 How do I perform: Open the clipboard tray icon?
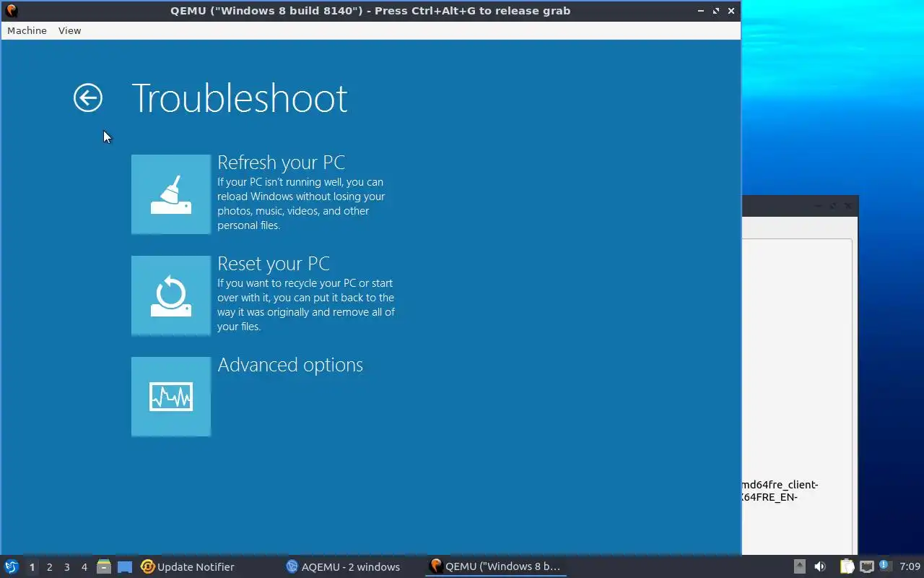click(847, 567)
